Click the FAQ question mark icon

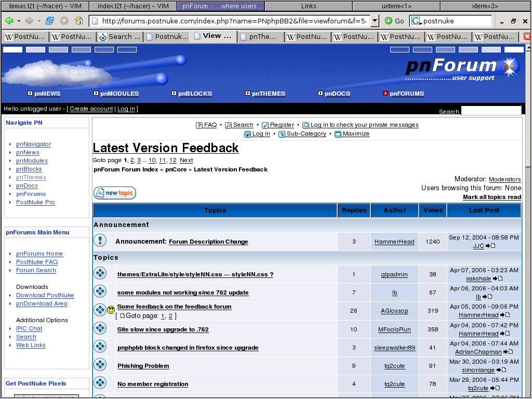coord(199,125)
